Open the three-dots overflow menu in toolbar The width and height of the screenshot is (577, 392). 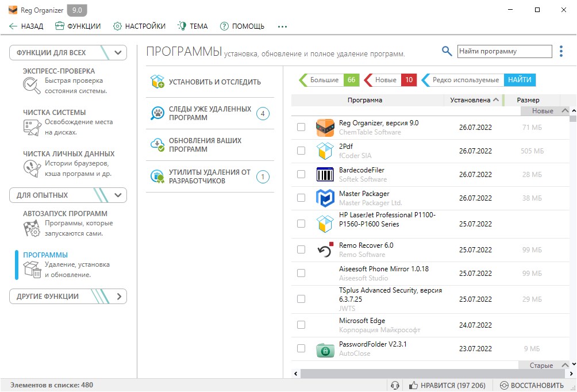pos(282,26)
